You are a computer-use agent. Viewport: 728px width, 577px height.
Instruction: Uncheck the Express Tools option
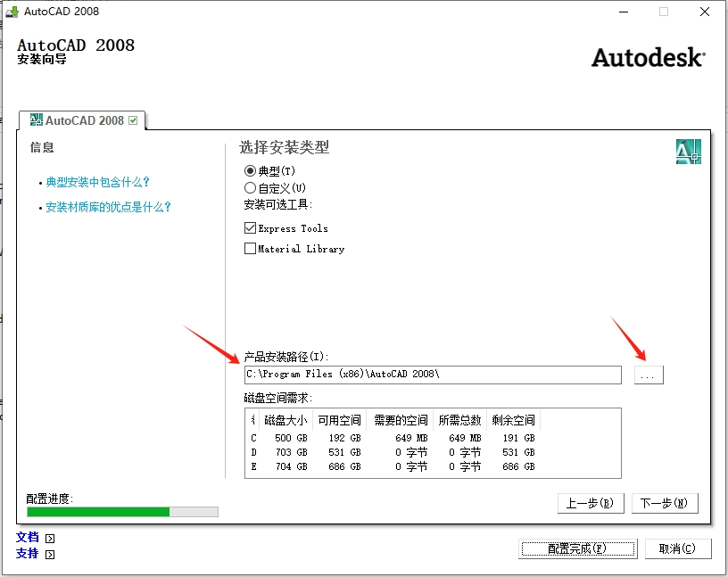(251, 227)
